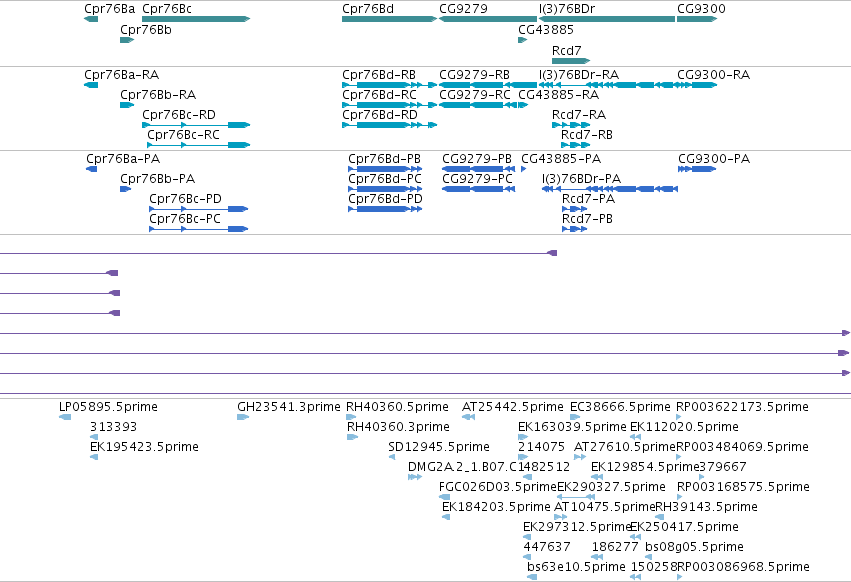Select the Rcd7-PA protein glyph
This screenshot has height=582, width=851.
pos(575,209)
